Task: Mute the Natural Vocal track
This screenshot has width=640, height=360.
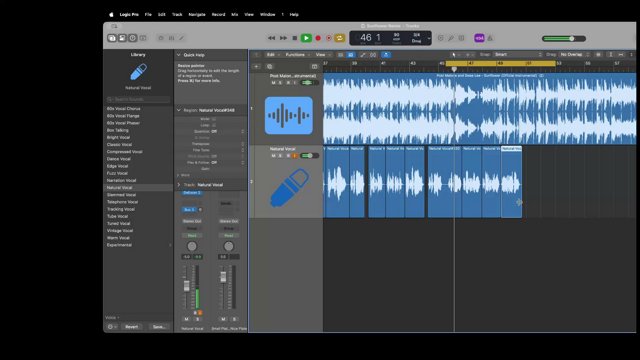Action: (x=273, y=156)
